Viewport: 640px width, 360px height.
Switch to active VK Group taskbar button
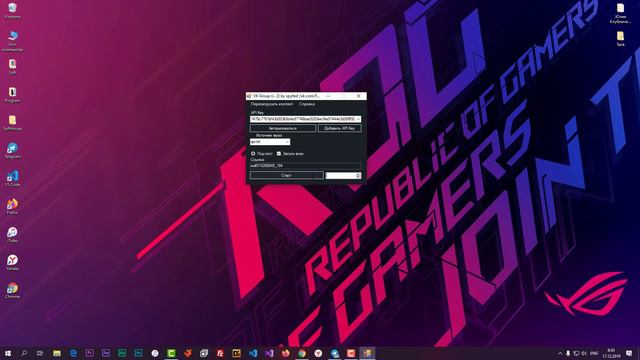(x=367, y=353)
